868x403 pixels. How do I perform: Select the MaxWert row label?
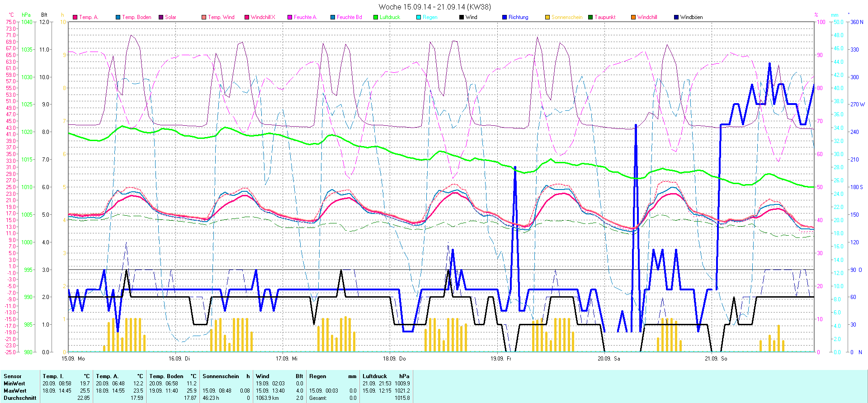pos(15,391)
